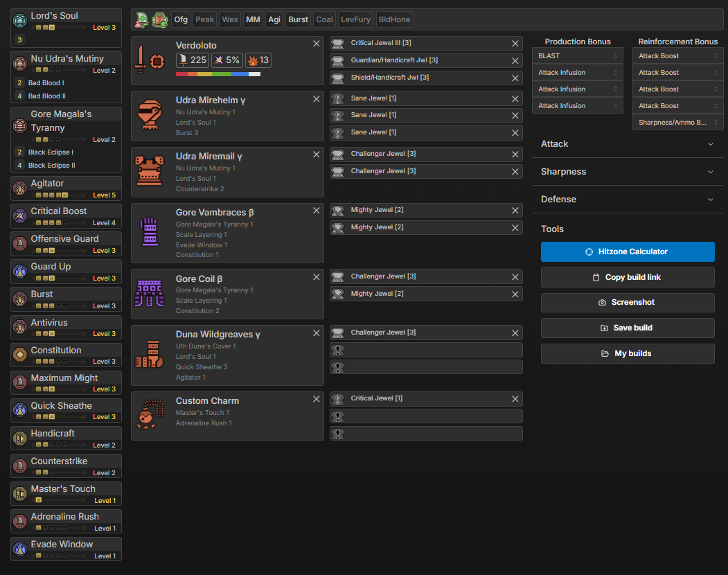Click the Udra Mirehelm γ helmet icon
This screenshot has width=728, height=575.
point(149,115)
